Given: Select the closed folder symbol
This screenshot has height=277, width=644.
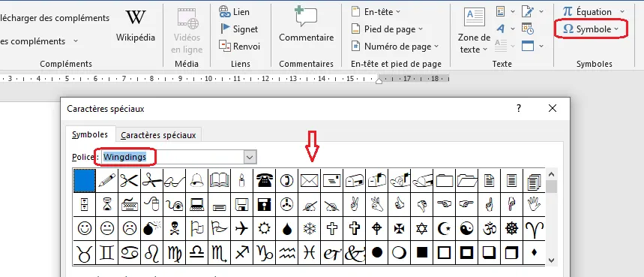Looking at the screenshot, I should pyautogui.click(x=444, y=180).
